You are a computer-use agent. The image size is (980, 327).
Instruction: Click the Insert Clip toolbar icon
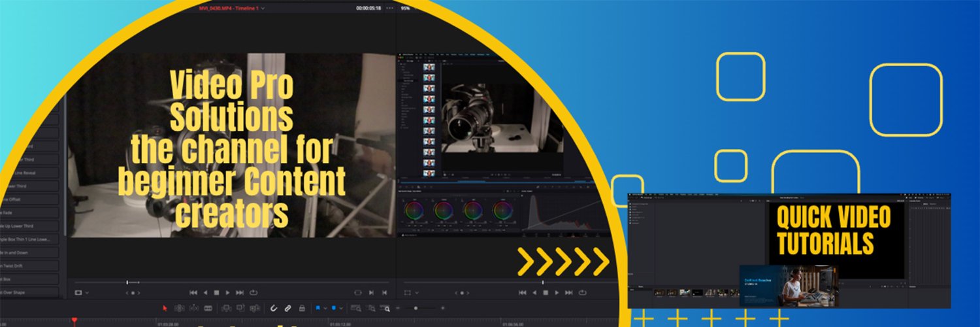click(x=226, y=308)
